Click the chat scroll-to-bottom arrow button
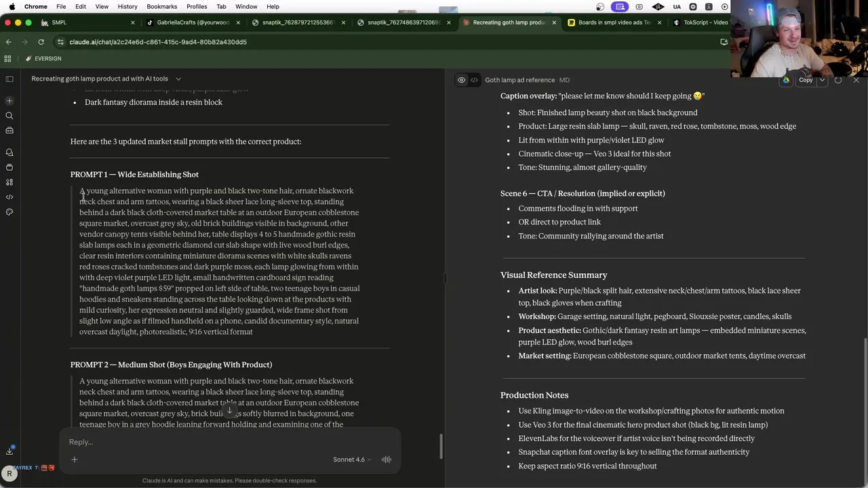 pos(230,411)
